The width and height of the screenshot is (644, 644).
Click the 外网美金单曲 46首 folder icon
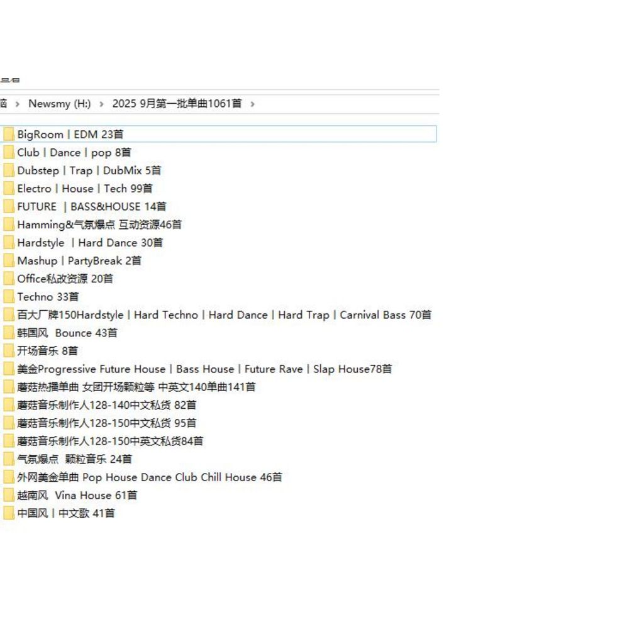(9, 478)
